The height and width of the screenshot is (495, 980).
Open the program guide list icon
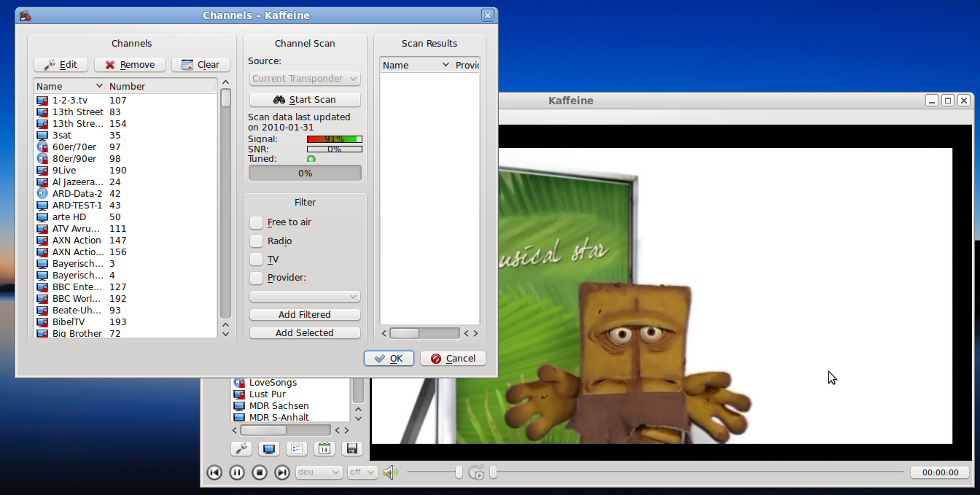click(296, 449)
